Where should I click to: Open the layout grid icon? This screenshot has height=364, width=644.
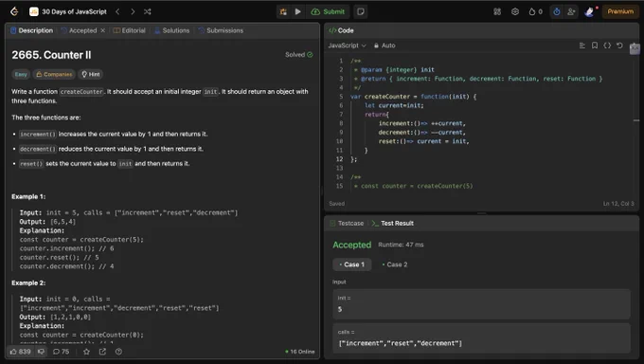(497, 11)
